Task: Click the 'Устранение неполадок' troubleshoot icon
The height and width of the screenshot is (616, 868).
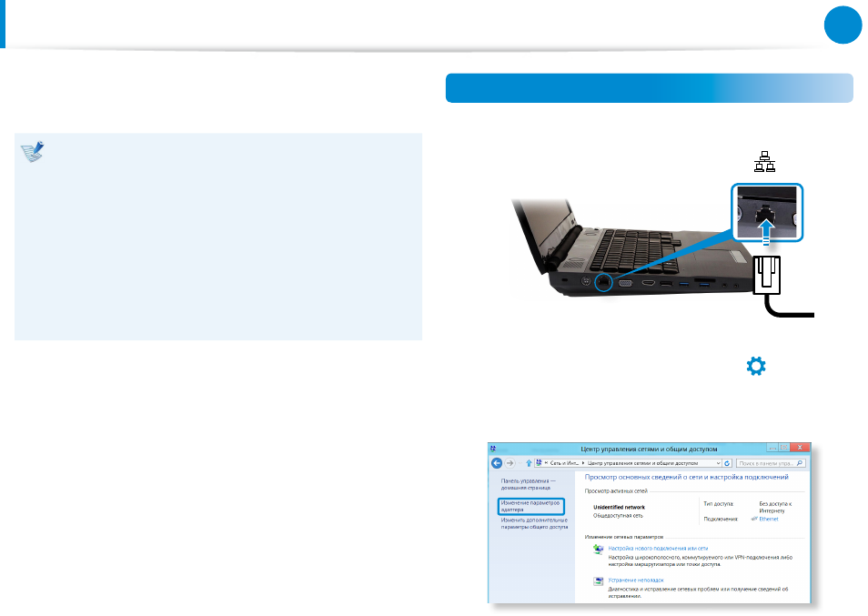Action: pos(598,581)
